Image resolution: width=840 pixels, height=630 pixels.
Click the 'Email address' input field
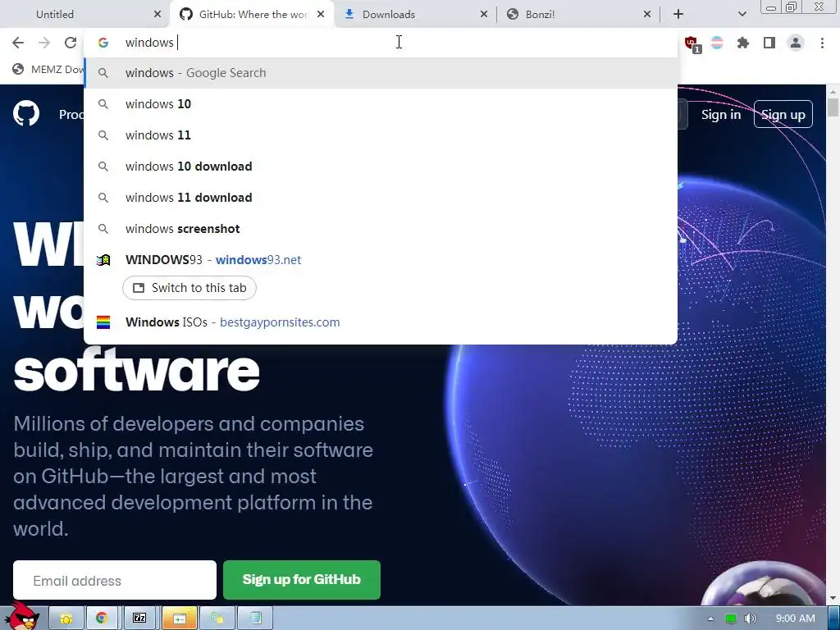click(x=115, y=580)
